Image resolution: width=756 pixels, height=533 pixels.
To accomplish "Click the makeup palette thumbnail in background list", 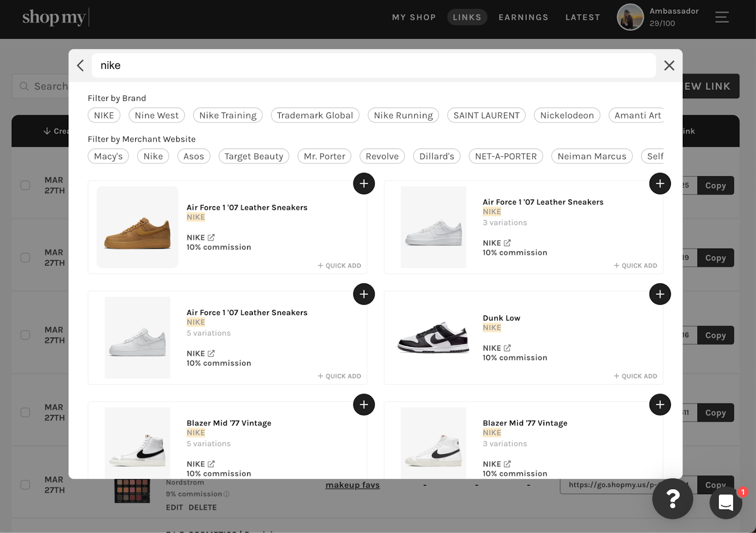I will pos(132,491).
